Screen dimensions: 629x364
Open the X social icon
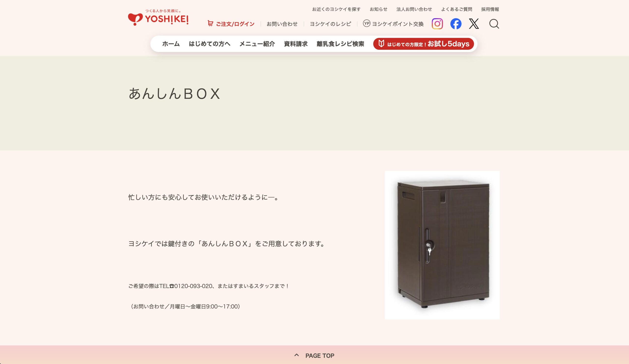coord(474,24)
